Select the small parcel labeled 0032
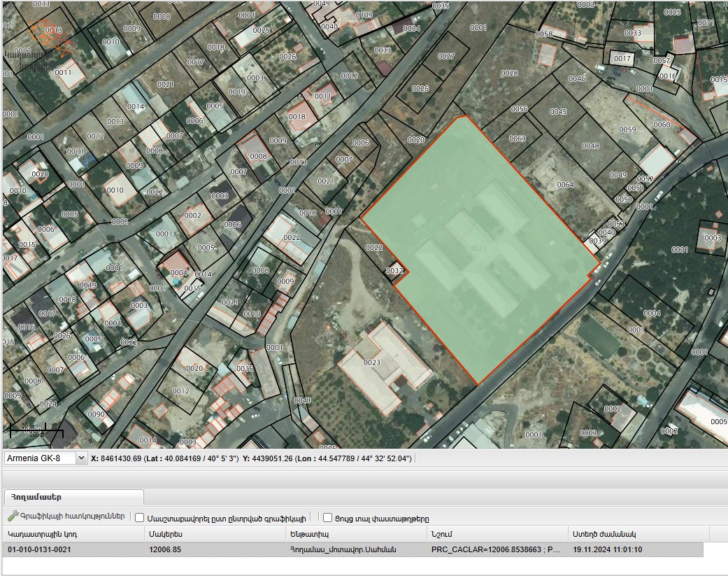The height and width of the screenshot is (576, 728). pyautogui.click(x=394, y=270)
